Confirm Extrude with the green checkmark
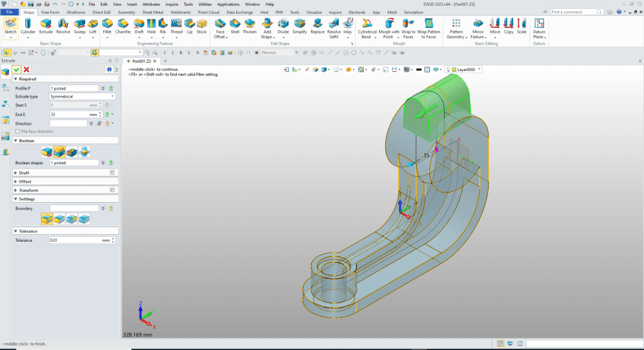The height and width of the screenshot is (350, 644). click(17, 69)
